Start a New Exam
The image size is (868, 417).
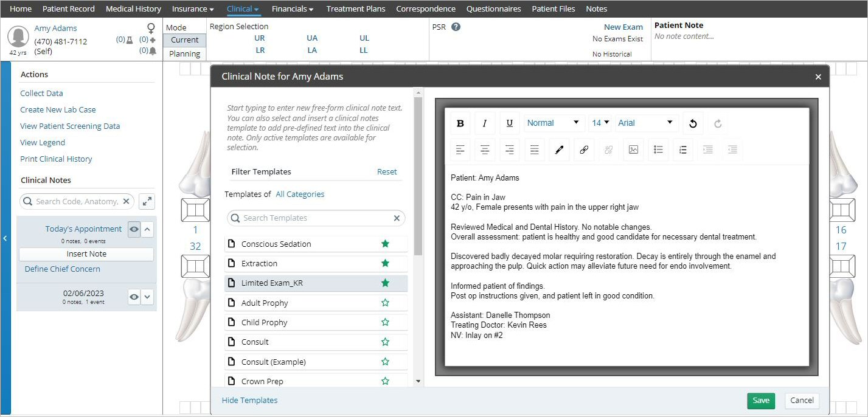coord(623,27)
